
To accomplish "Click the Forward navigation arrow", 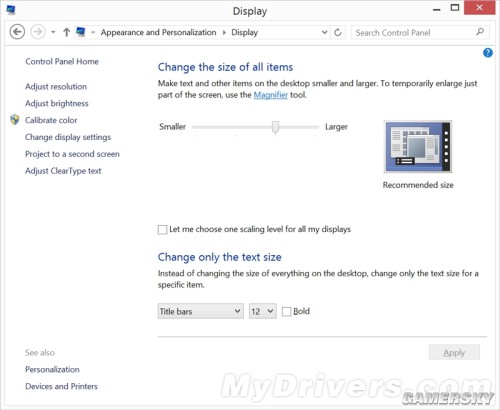I will (38, 32).
